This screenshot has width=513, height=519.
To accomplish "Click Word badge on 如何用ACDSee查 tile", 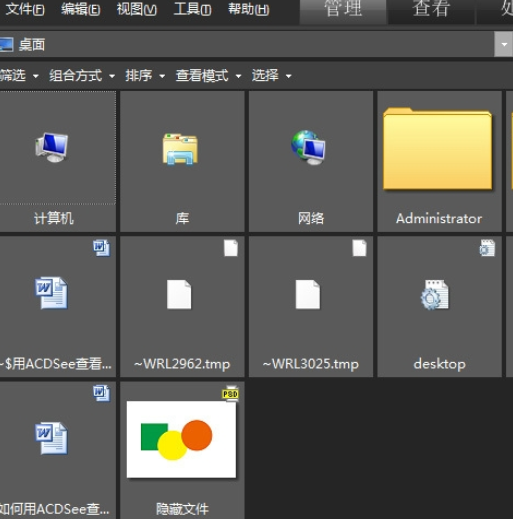I will pos(101,393).
